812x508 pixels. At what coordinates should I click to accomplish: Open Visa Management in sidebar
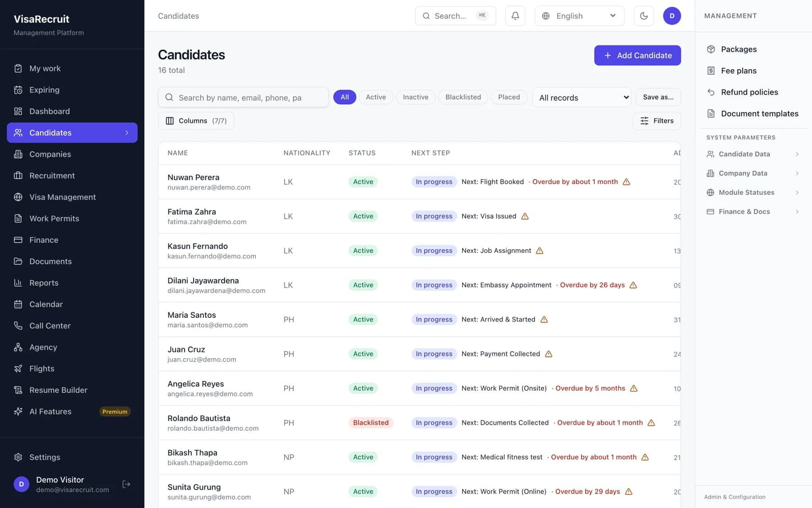[72, 197]
